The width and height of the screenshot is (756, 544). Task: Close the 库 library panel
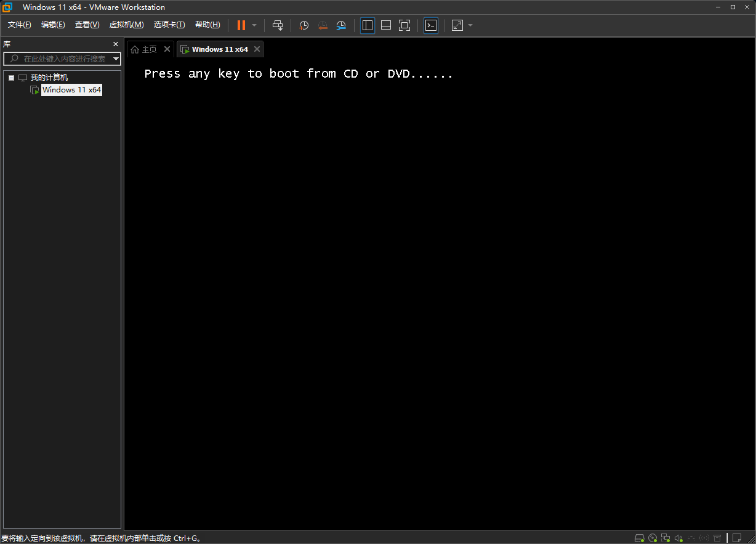coord(116,44)
